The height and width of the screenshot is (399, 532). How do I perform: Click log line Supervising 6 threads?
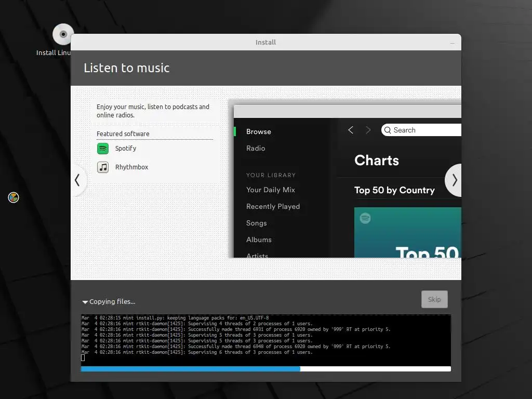click(197, 352)
